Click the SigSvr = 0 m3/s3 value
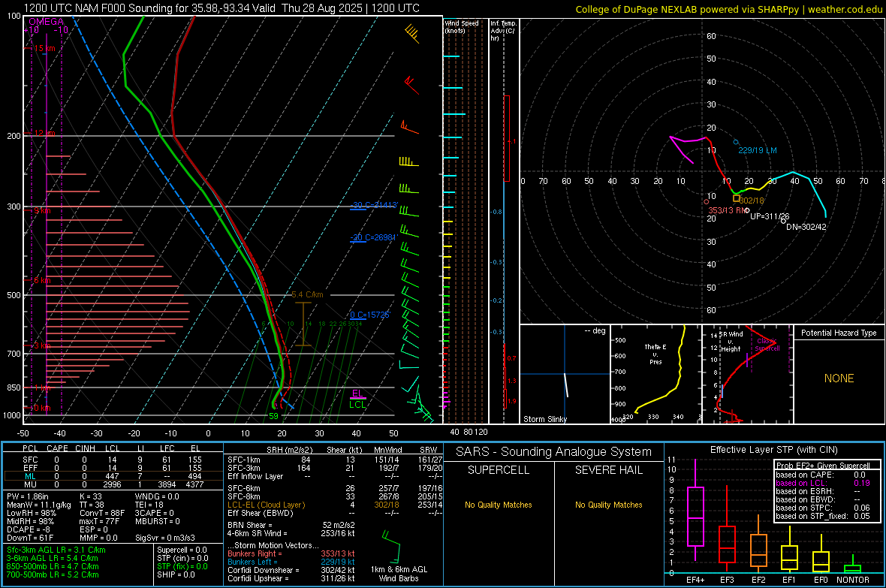This screenshot has height=588, width=886. click(165, 538)
